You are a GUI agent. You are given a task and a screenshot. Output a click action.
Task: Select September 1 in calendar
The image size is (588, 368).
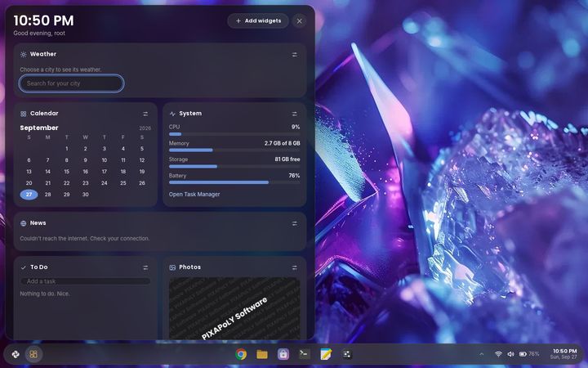coord(67,149)
